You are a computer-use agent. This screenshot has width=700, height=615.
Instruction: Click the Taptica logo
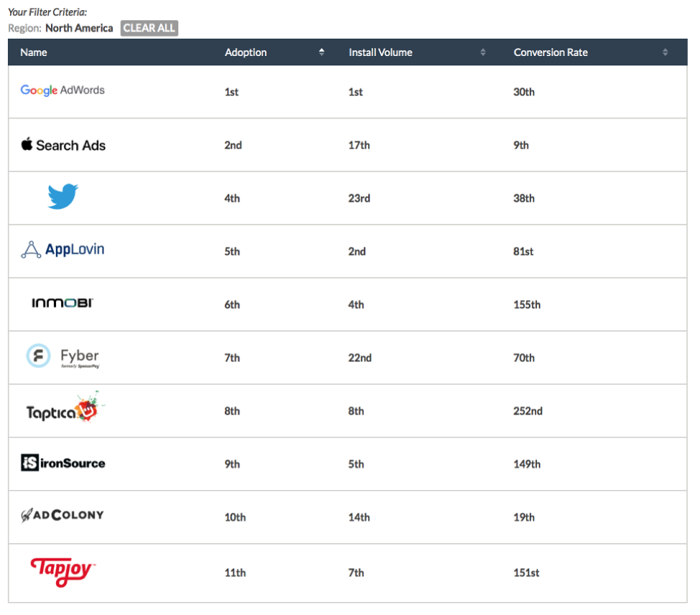[x=62, y=409]
